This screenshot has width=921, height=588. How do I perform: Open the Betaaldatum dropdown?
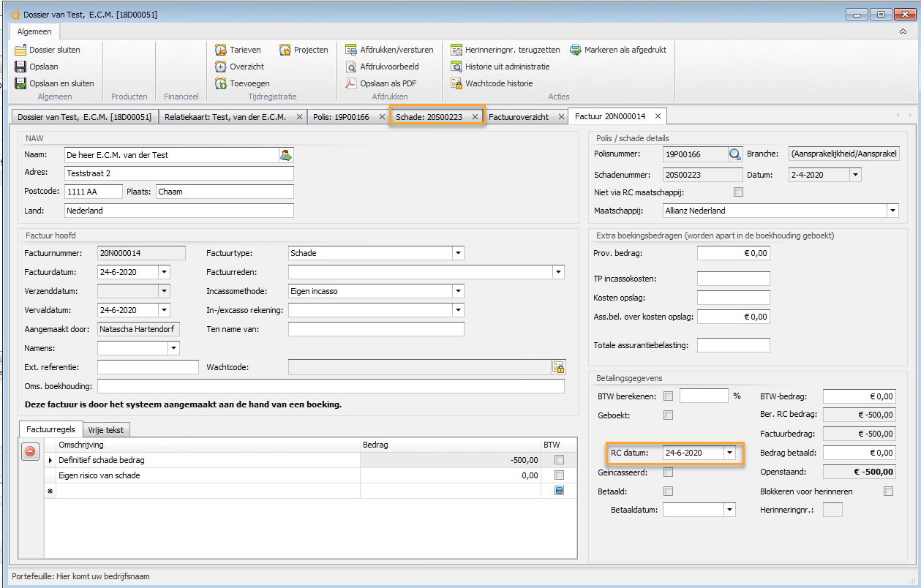(729, 510)
